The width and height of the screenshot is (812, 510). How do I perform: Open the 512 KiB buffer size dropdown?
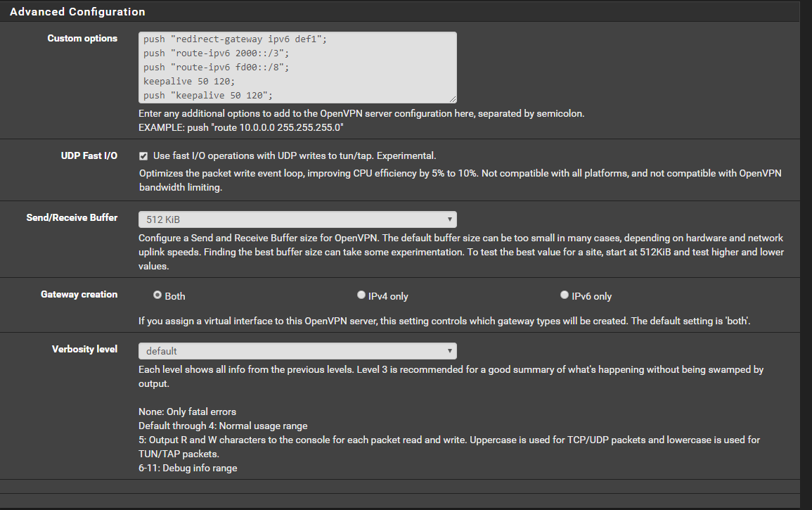tap(297, 219)
